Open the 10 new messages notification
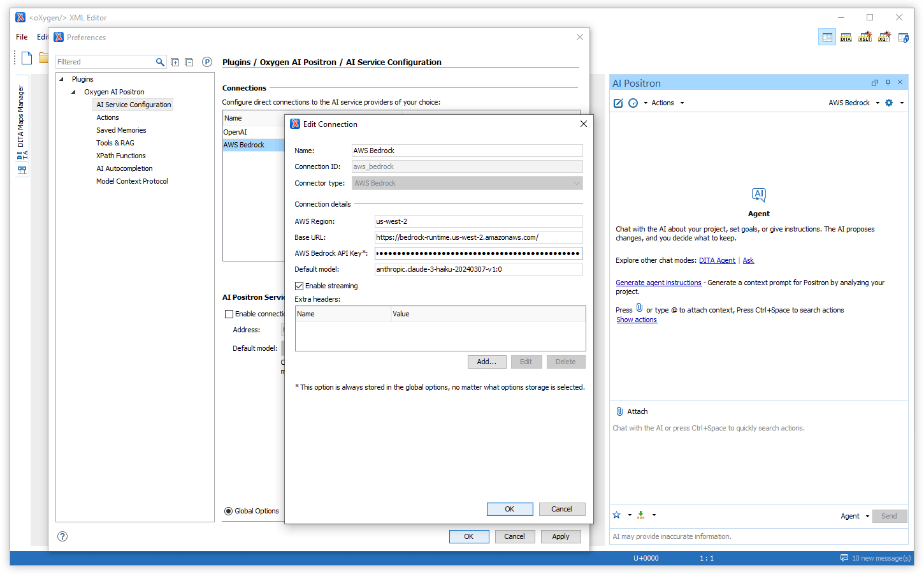The width and height of the screenshot is (924, 574). (875, 558)
